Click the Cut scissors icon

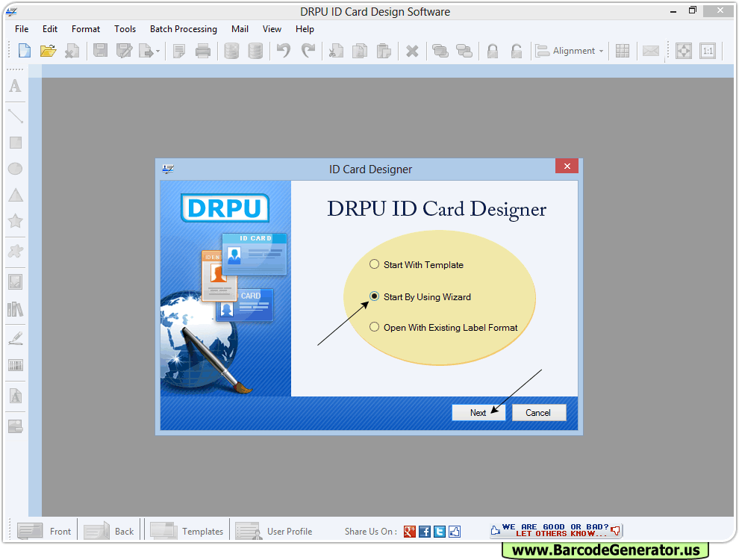[x=336, y=51]
